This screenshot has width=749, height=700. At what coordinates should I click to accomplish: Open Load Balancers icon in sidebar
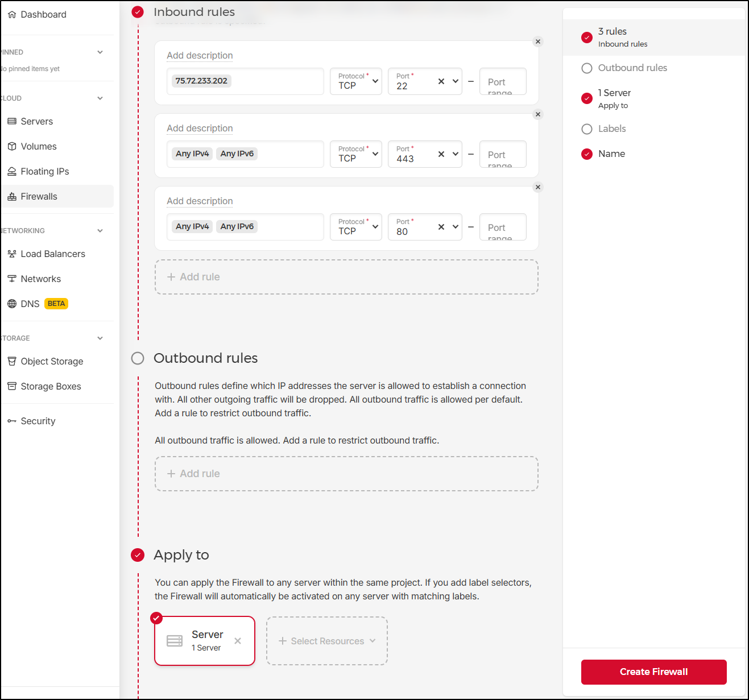tap(12, 254)
